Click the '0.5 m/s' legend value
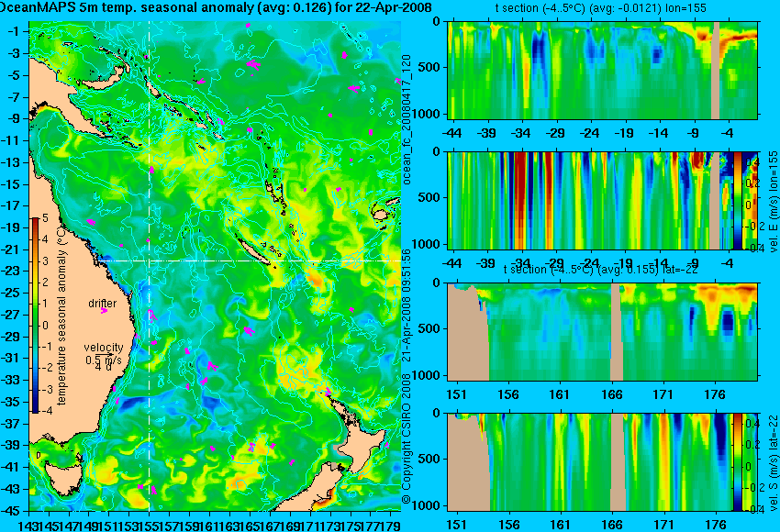Viewport: 780px width, 532px height. pos(104,359)
